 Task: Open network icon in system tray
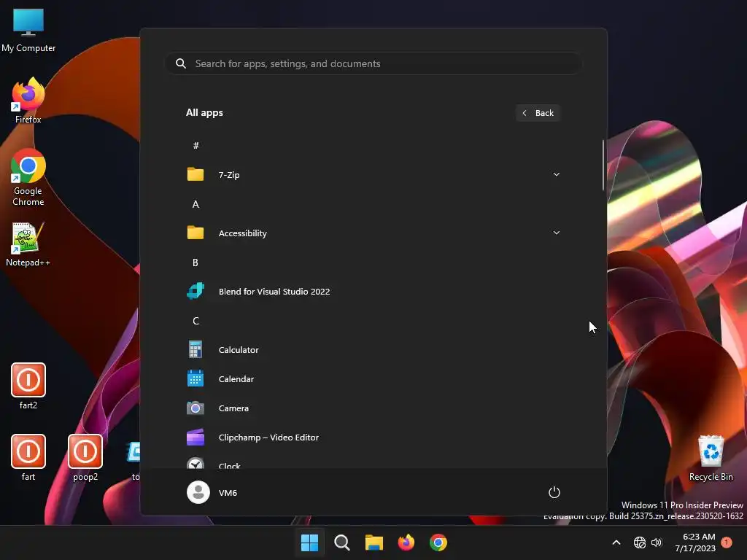[x=639, y=542]
